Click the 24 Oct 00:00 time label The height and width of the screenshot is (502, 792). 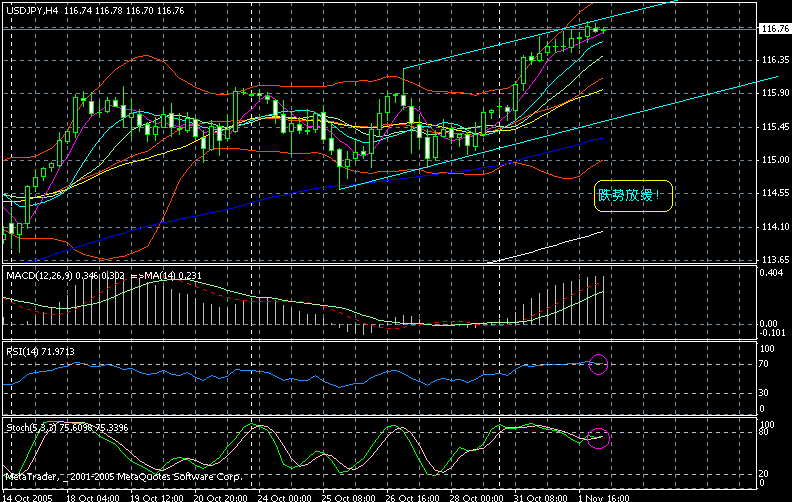[x=284, y=498]
